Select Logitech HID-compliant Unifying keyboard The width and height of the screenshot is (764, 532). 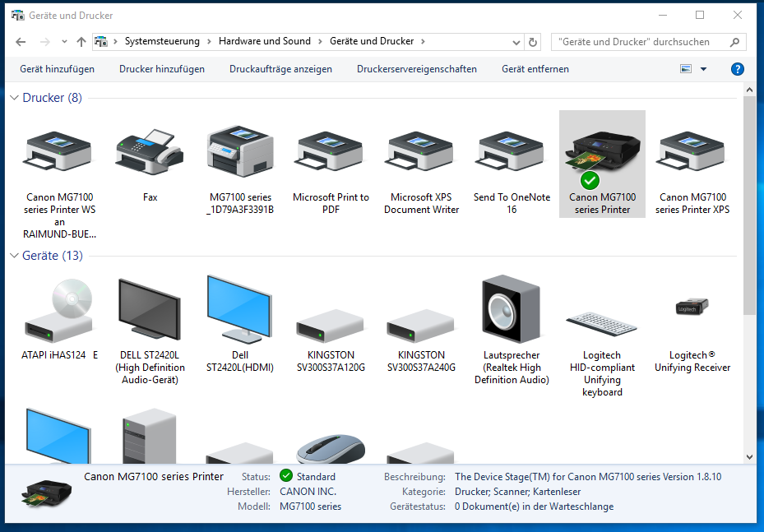click(x=602, y=323)
